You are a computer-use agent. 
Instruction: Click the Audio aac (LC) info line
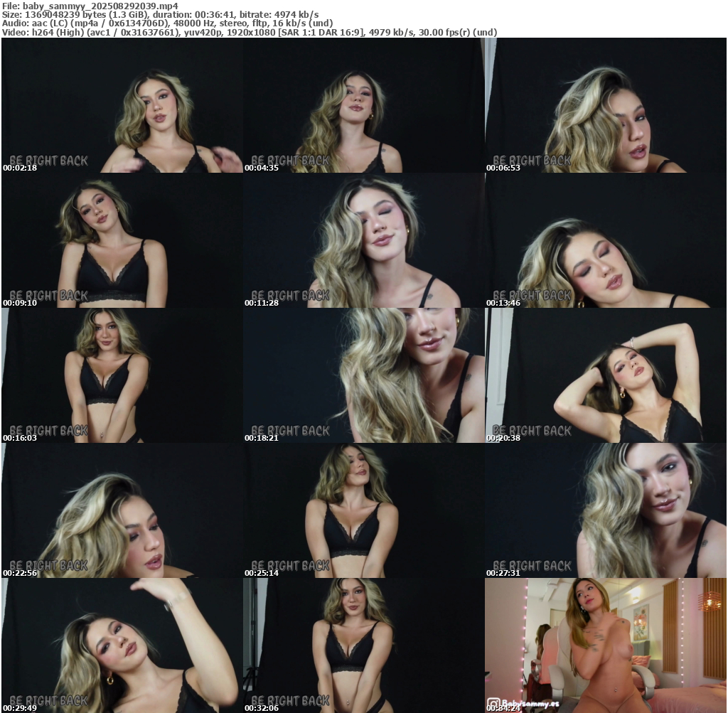coord(167,23)
